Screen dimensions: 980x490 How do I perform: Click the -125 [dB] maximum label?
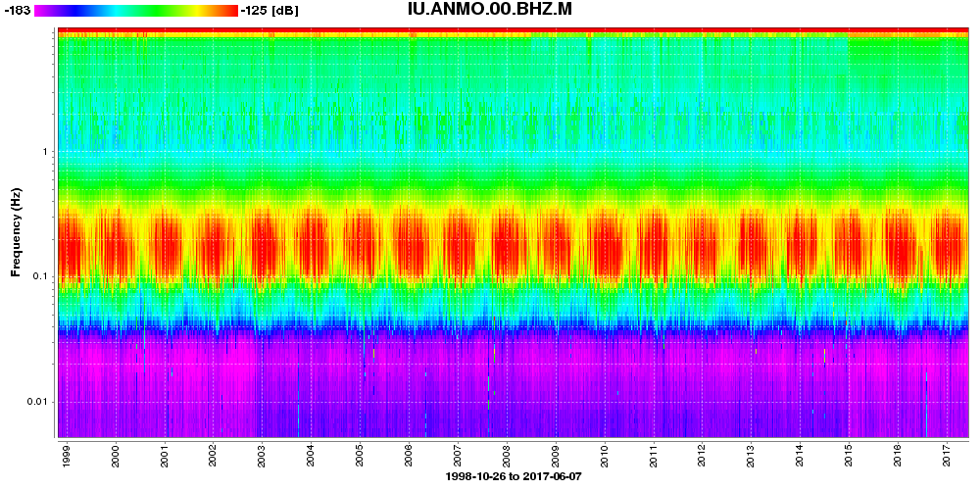(x=269, y=11)
